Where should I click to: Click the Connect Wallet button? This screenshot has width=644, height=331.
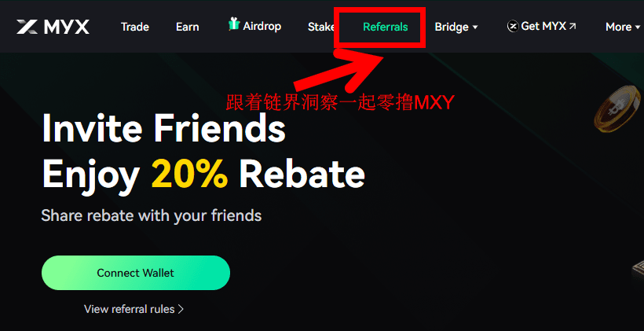click(x=136, y=273)
